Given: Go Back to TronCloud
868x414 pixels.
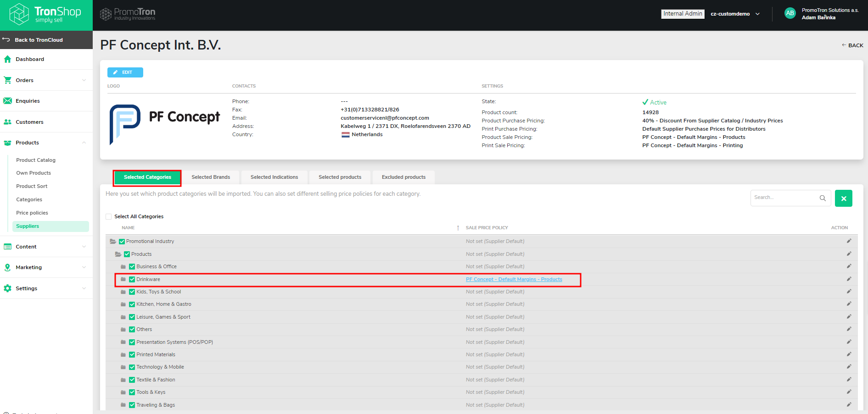Looking at the screenshot, I should [x=46, y=40].
